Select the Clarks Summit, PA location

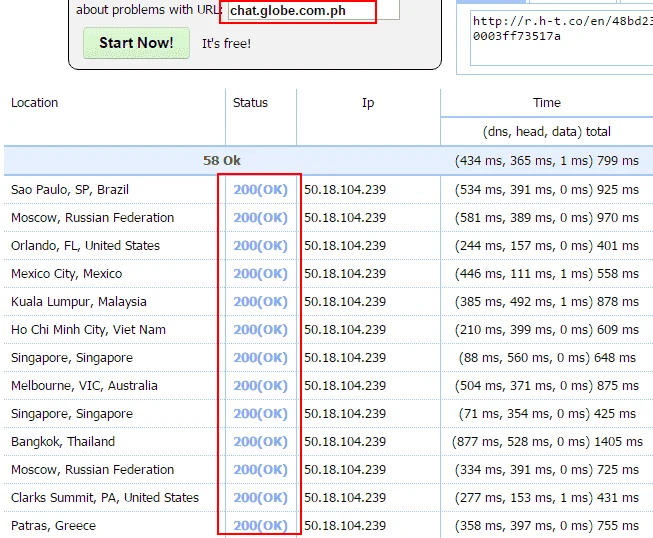pyautogui.click(x=105, y=498)
